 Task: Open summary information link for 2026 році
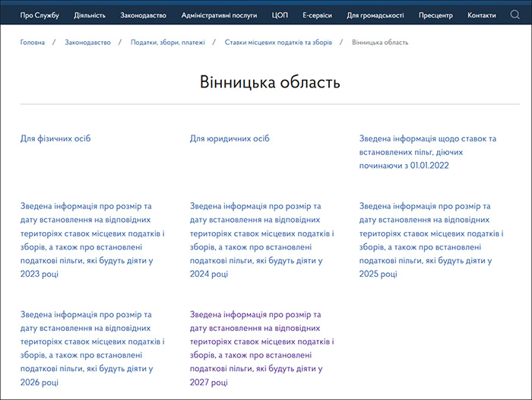[x=92, y=348]
